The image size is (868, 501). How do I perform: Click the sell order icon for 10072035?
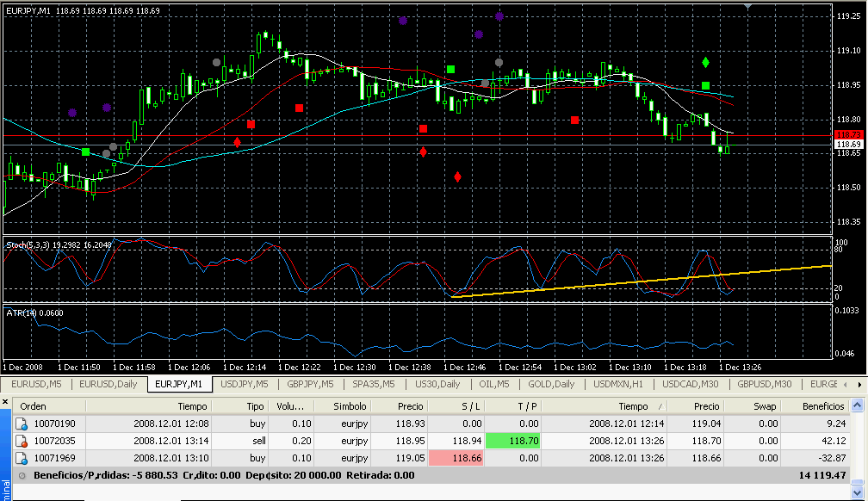22,441
